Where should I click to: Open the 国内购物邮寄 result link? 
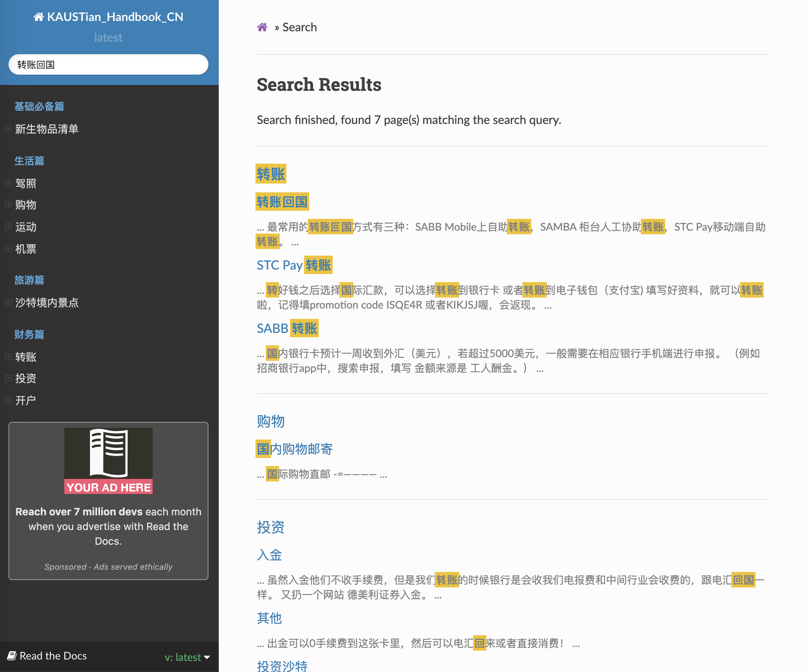coord(294,449)
